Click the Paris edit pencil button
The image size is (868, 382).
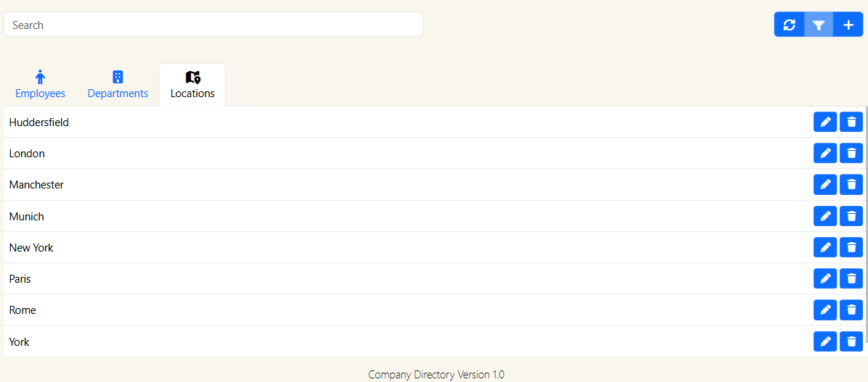825,279
